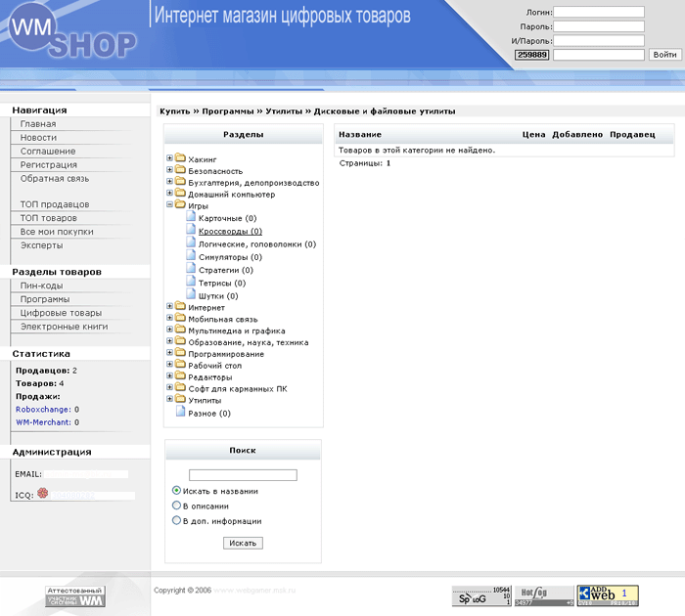This screenshot has width=685, height=616.
Task: Click the ICQ flower status icon
Action: 43,495
